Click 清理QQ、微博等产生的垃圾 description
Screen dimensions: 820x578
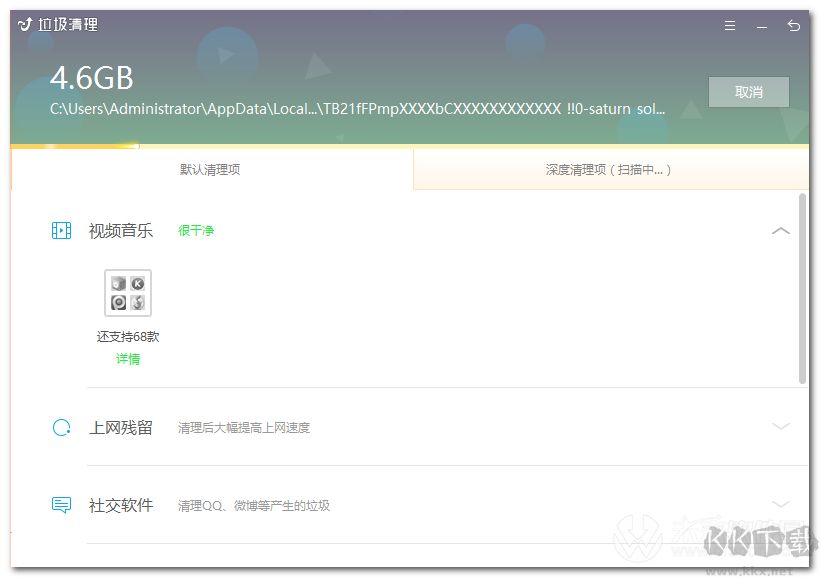point(254,505)
